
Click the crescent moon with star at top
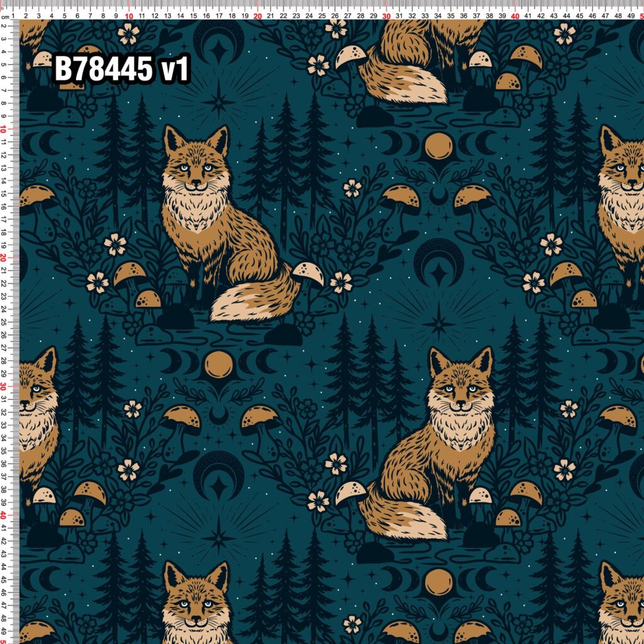click(218, 43)
